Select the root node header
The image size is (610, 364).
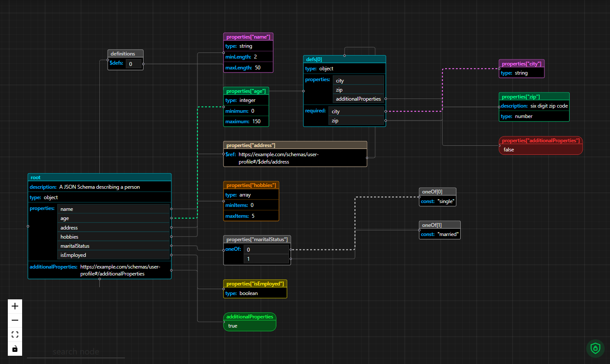(x=100, y=177)
